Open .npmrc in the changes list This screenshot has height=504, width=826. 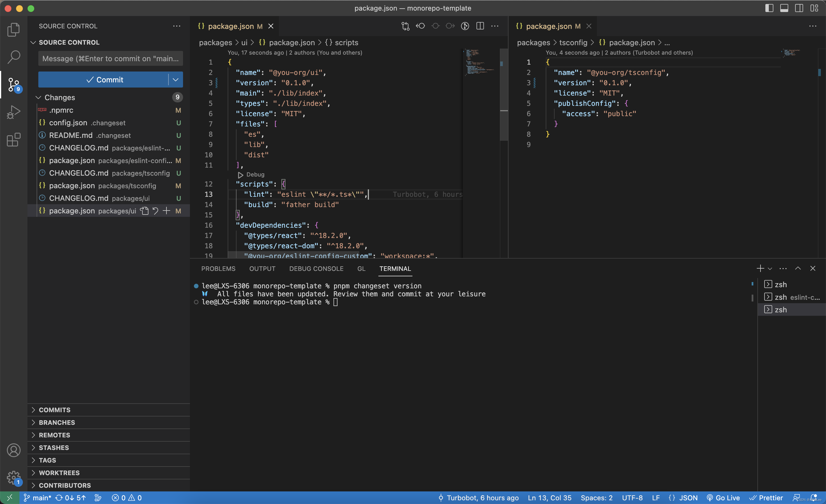[x=109, y=110]
